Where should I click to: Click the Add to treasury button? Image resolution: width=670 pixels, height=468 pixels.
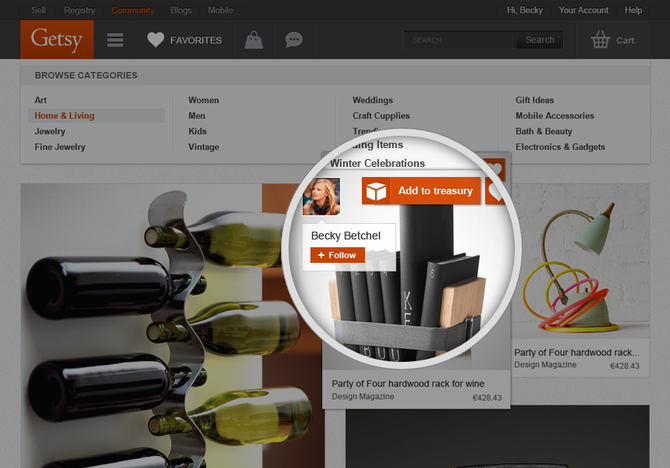tap(421, 191)
